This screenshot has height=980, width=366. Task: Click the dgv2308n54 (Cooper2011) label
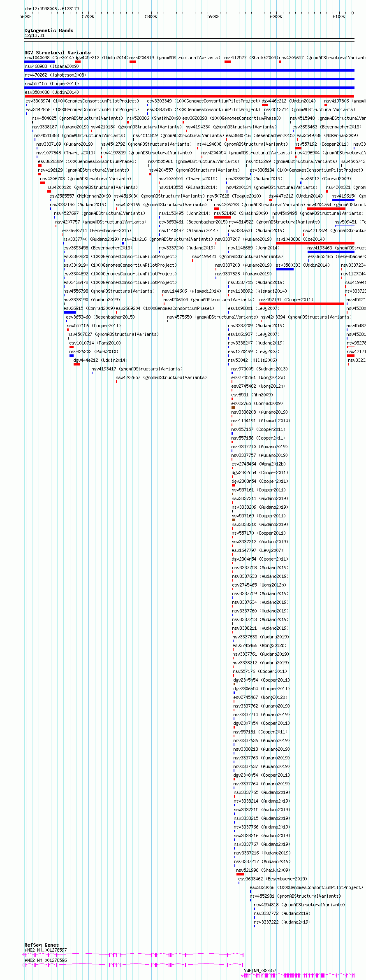point(262,775)
